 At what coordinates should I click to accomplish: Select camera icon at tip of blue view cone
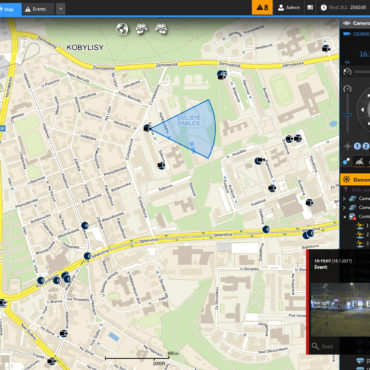(x=147, y=128)
